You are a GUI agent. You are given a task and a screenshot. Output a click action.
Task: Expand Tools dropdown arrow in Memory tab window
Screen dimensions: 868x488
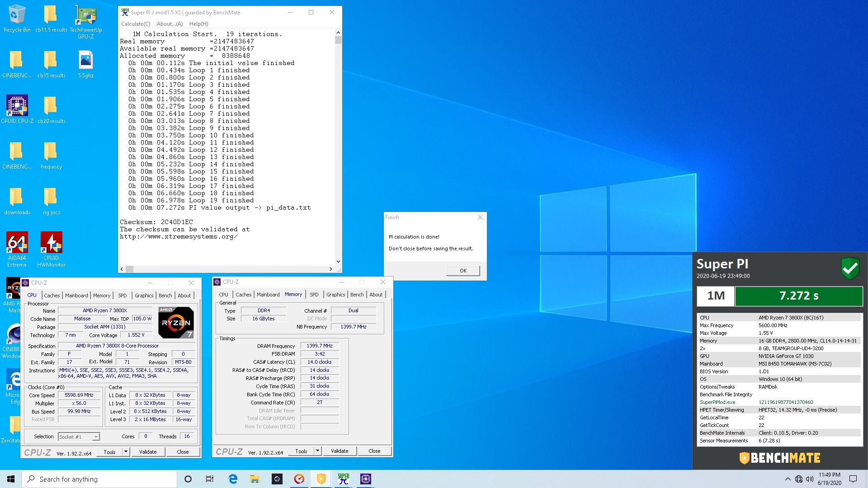click(x=318, y=451)
